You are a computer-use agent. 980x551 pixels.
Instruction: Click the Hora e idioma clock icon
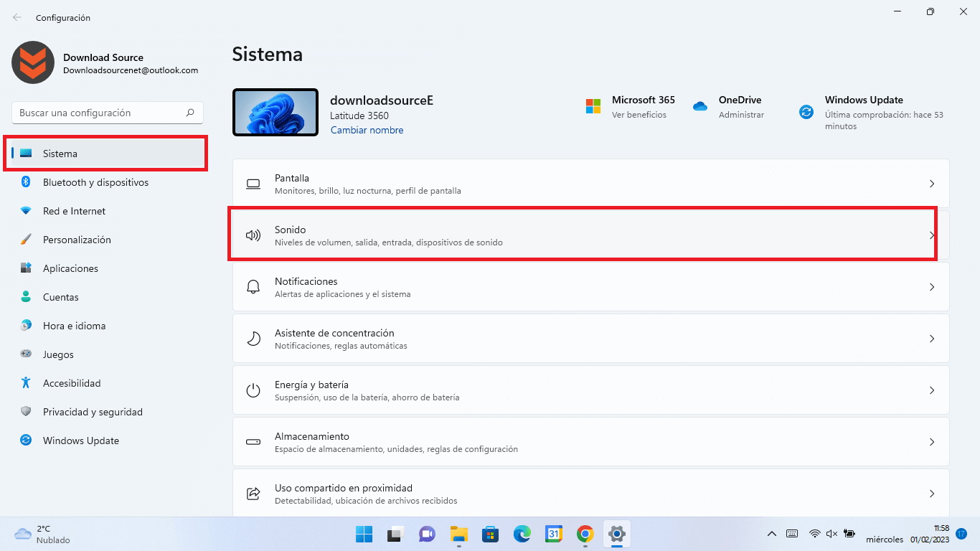coord(26,326)
